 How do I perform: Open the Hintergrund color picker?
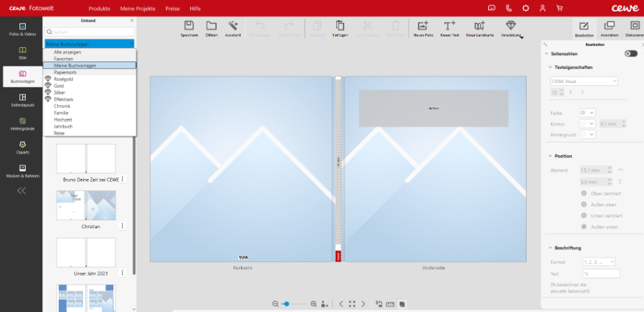pyautogui.click(x=587, y=135)
